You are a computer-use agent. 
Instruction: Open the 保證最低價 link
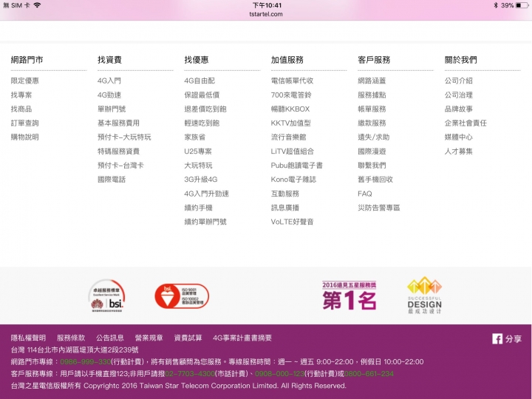coord(202,95)
